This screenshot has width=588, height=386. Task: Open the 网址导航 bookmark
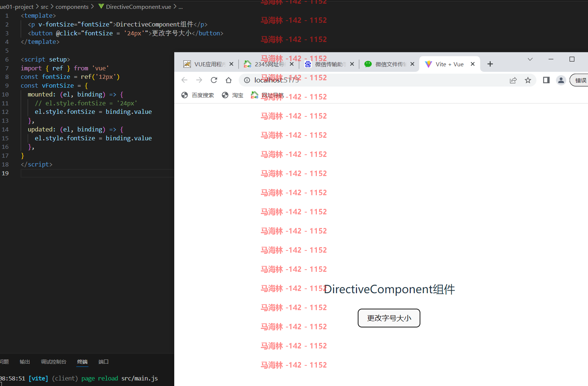[x=267, y=95]
